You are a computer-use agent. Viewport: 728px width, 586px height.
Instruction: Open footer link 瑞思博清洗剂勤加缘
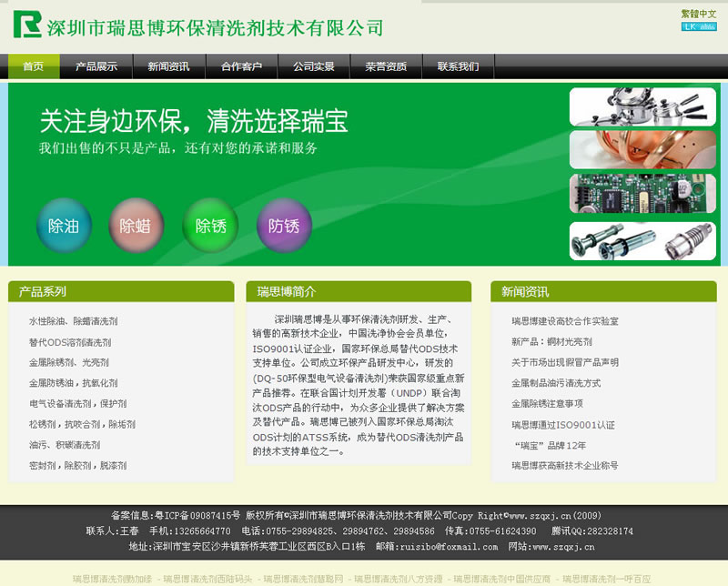112,579
